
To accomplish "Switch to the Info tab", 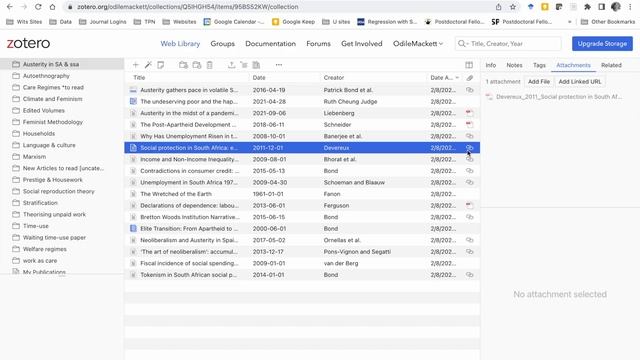I will tap(491, 65).
